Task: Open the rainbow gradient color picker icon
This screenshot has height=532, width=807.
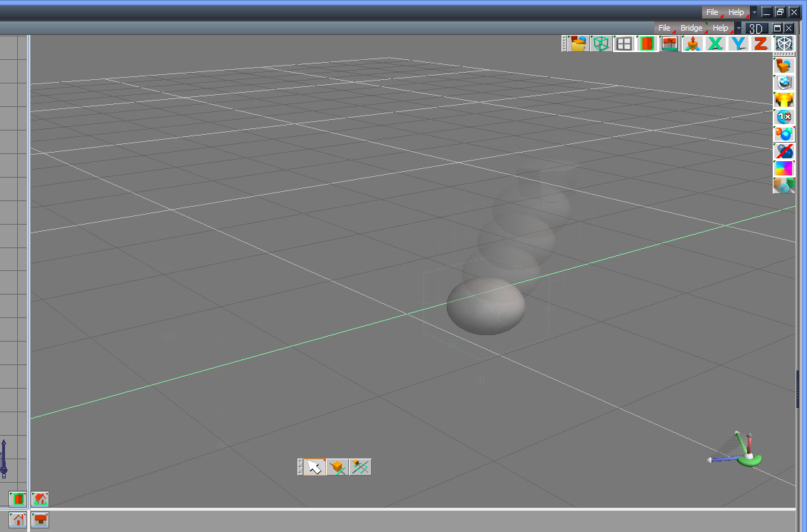Action: click(784, 168)
